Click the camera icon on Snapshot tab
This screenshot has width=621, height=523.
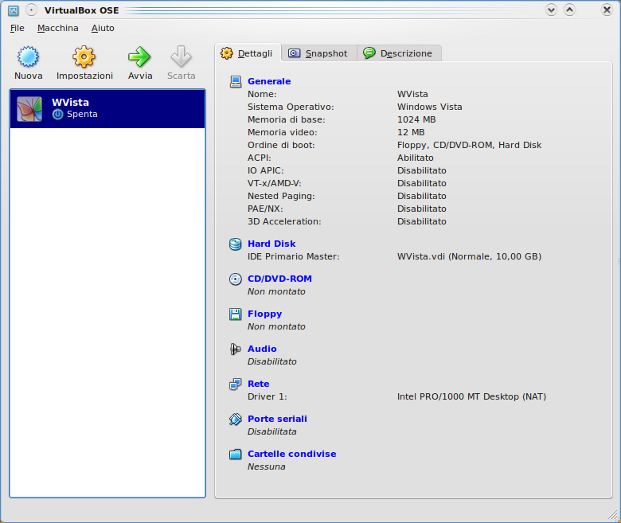pyautogui.click(x=294, y=53)
